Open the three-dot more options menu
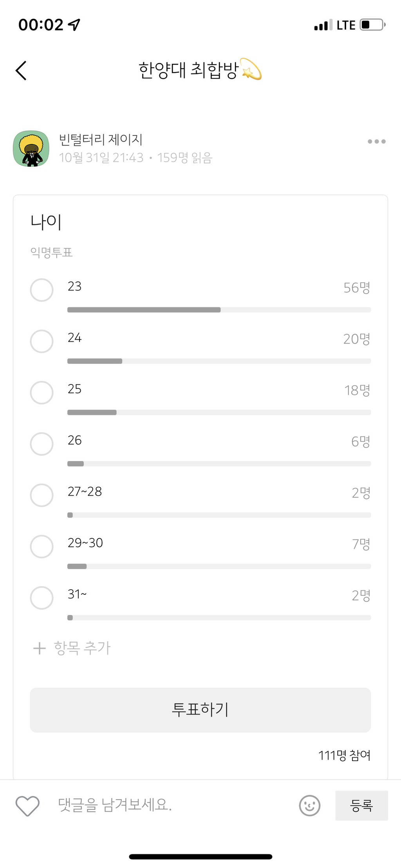Viewport: 401px width, 868px height. click(x=376, y=141)
